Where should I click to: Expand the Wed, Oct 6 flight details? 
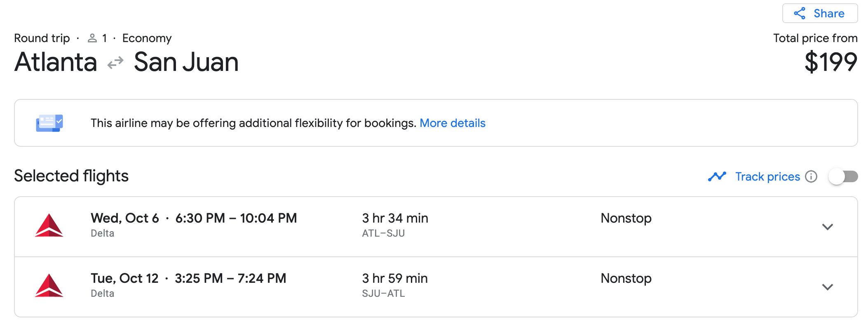(827, 227)
